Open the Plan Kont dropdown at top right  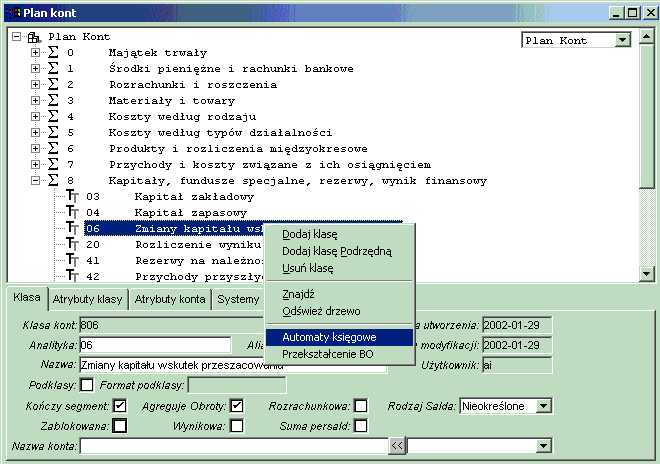[x=622, y=40]
